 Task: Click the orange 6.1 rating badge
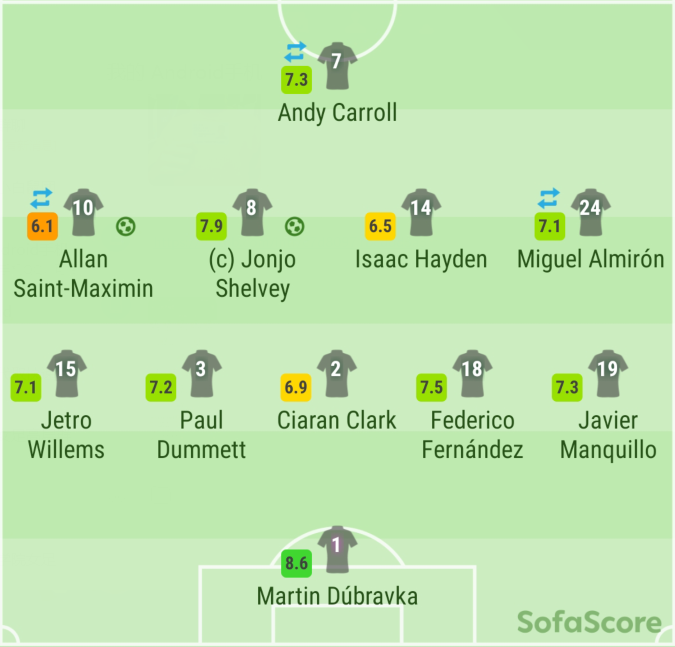pos(41,226)
